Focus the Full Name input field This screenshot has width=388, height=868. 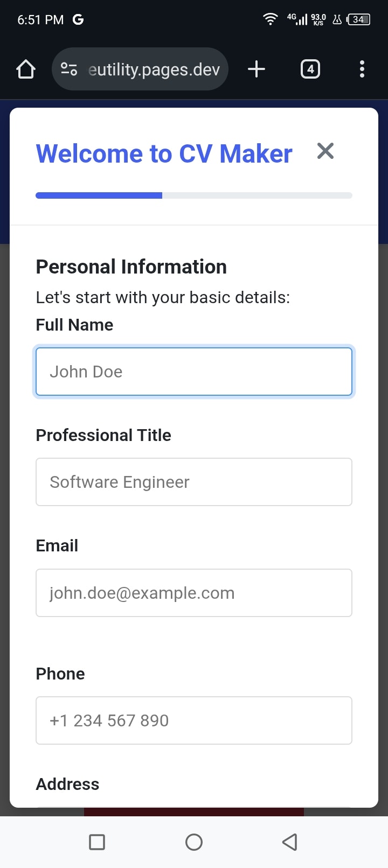194,372
